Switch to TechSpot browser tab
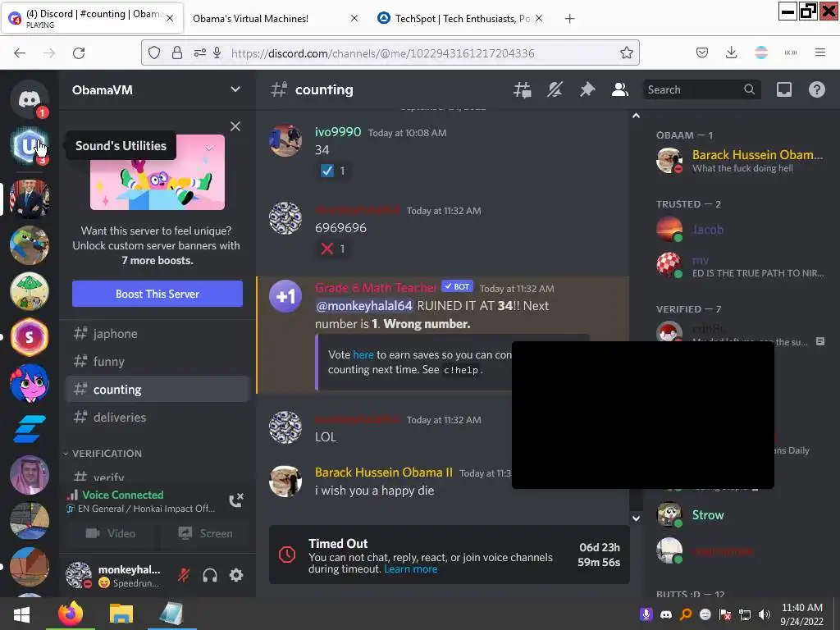Viewport: 840px width, 630px height. 461,19
